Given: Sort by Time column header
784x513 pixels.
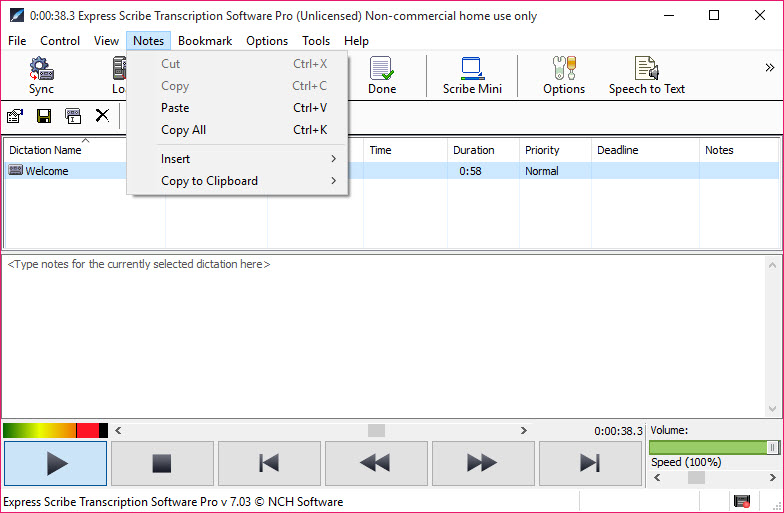Looking at the screenshot, I should 406,150.
